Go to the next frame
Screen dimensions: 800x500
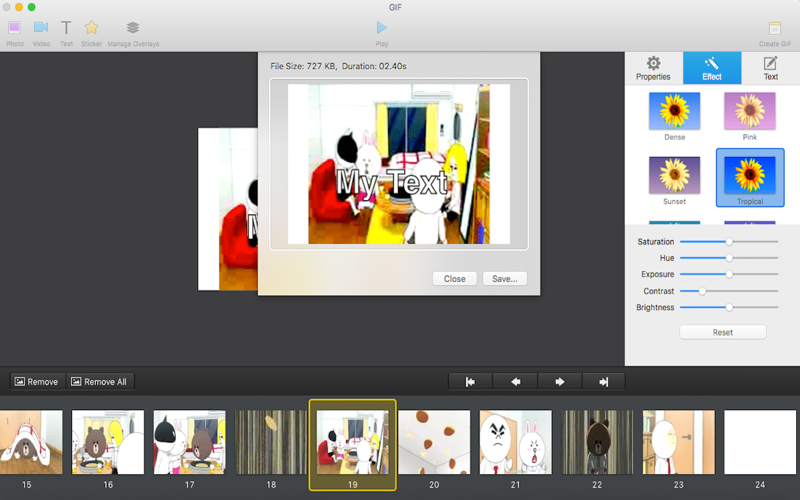pos(560,382)
